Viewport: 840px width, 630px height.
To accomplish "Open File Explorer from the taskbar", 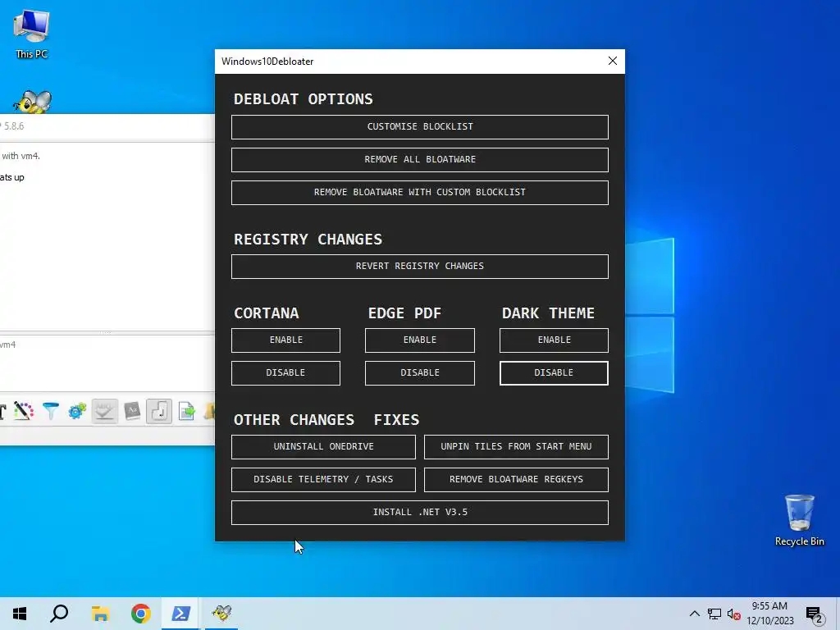I will click(100, 614).
